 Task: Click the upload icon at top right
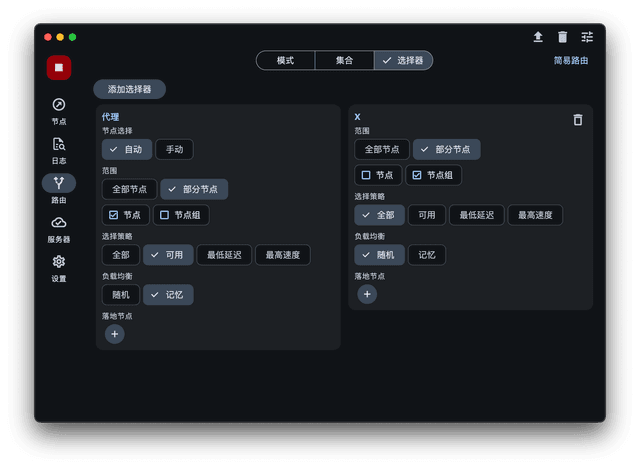[x=538, y=37]
